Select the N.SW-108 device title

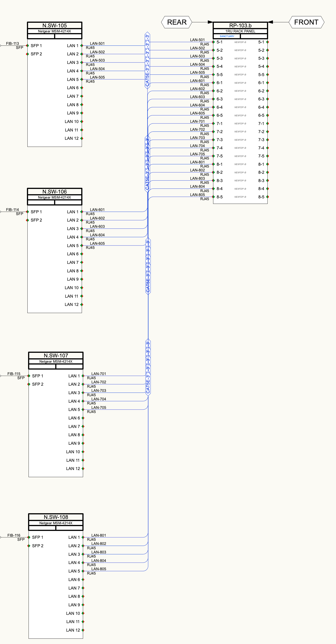coord(56,517)
